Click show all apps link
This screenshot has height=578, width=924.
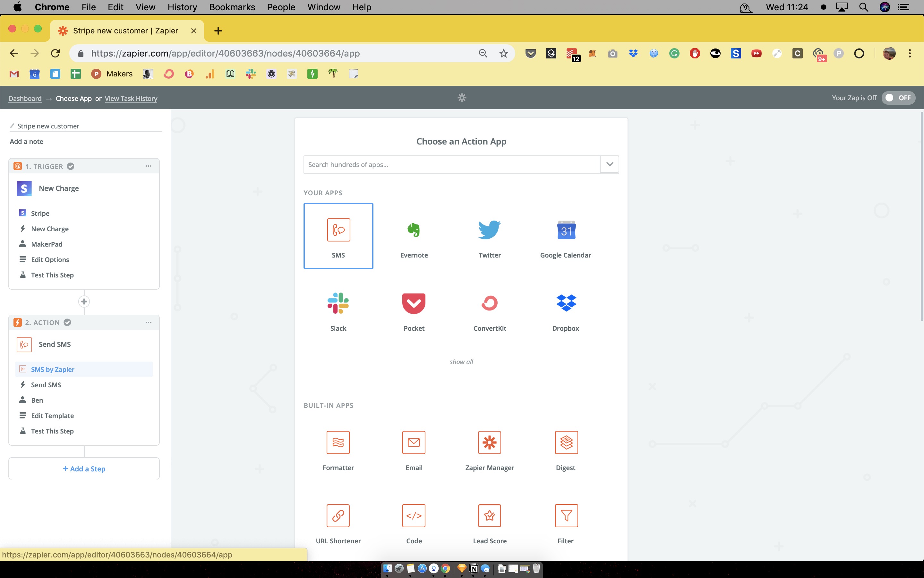[461, 362]
